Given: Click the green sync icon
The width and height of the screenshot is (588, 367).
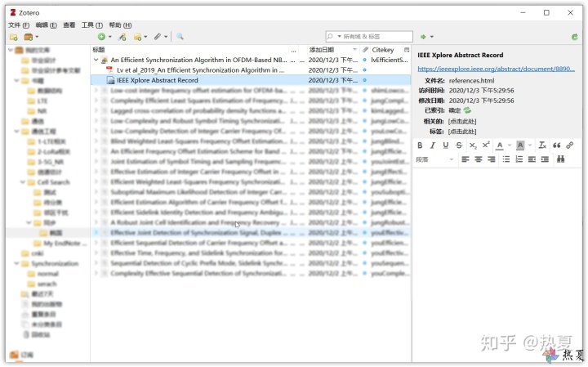Looking at the screenshot, I should coord(574,37).
